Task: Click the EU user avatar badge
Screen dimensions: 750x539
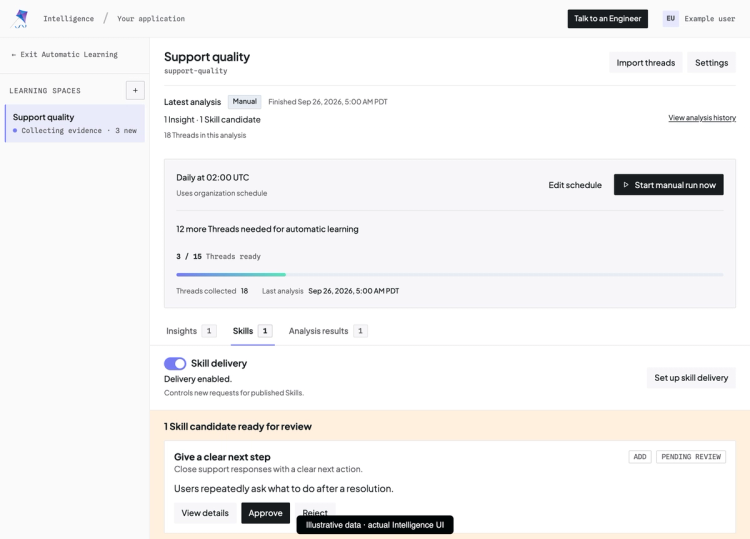Action: click(671, 19)
